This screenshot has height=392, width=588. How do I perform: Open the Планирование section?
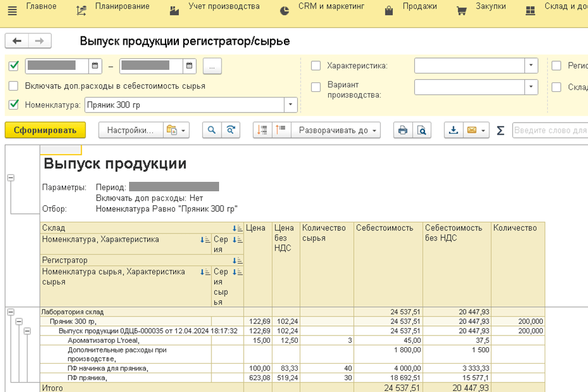click(x=122, y=6)
